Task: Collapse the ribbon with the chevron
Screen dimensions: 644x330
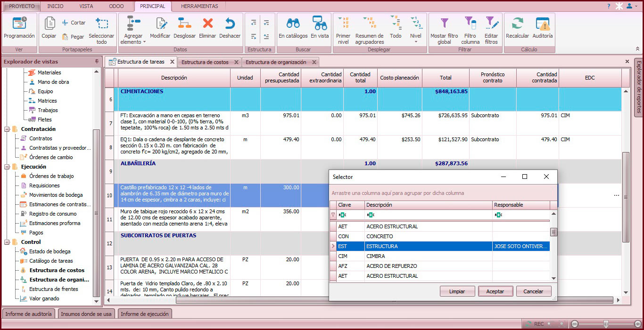Action: [x=637, y=48]
